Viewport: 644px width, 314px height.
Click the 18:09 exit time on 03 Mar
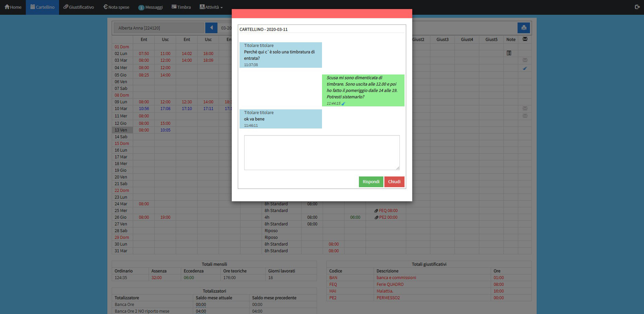pos(208,60)
